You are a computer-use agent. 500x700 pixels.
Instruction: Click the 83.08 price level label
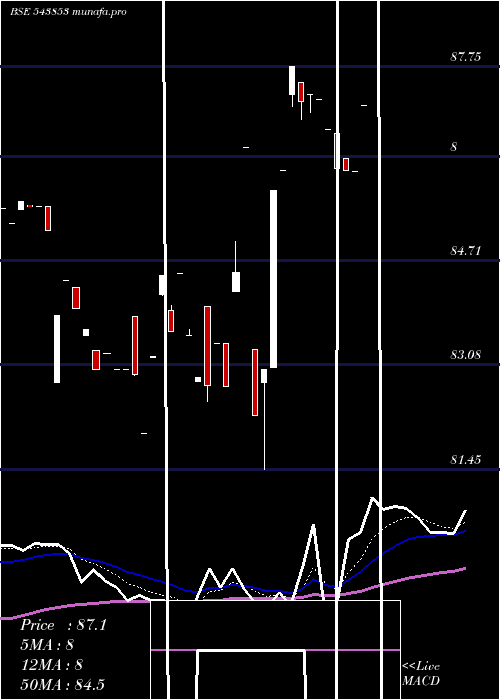[x=466, y=355]
